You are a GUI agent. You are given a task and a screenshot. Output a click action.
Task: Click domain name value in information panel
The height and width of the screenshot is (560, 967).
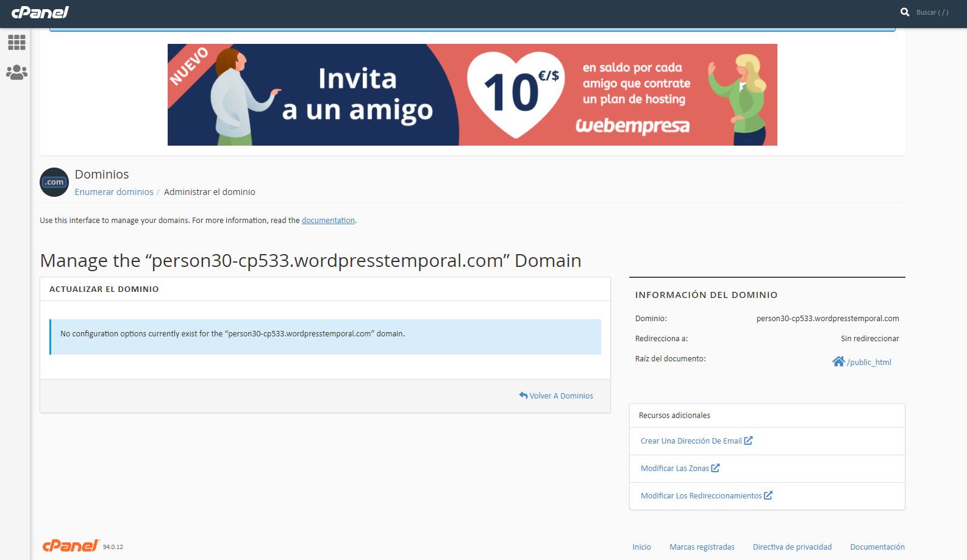click(827, 319)
